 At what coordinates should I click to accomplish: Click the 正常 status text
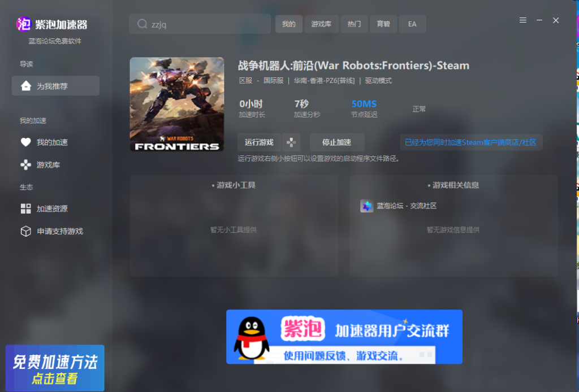click(x=419, y=109)
